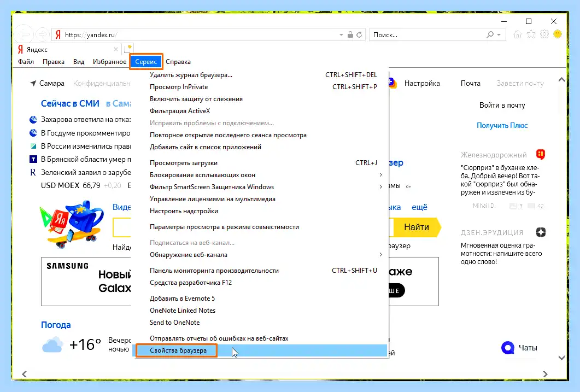
Task: Click the browser Forward arrow button
Action: click(x=43, y=35)
